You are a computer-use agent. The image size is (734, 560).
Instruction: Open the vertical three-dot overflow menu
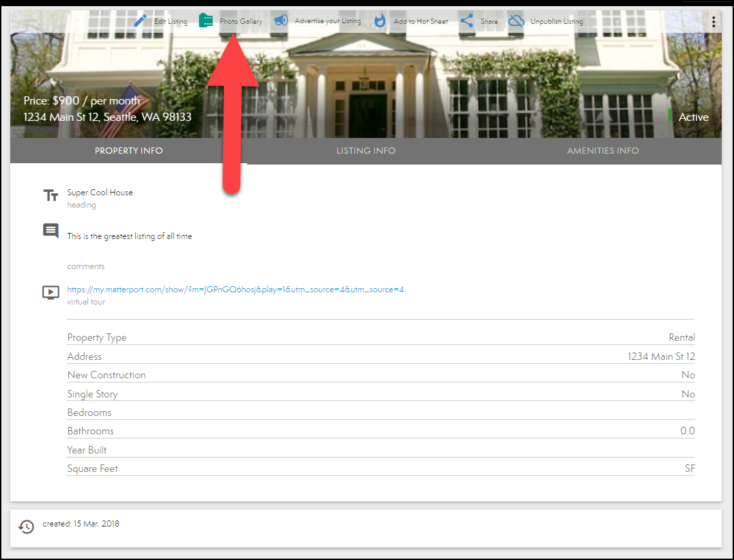point(714,21)
